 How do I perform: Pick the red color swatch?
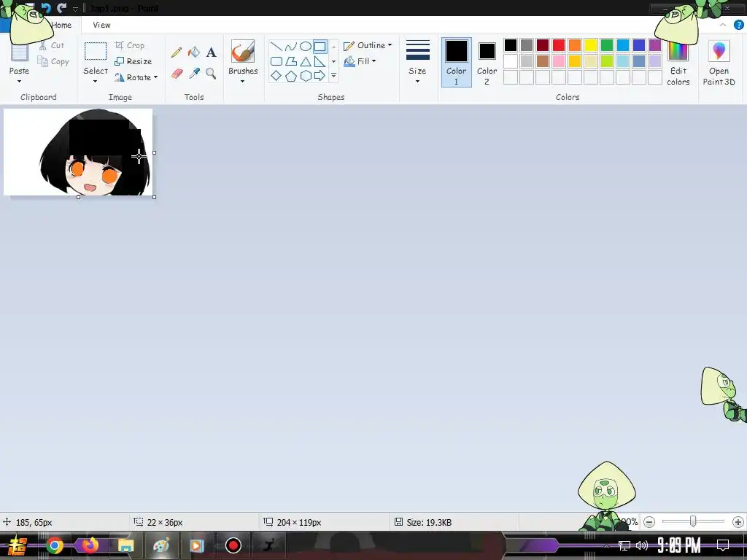(x=558, y=45)
